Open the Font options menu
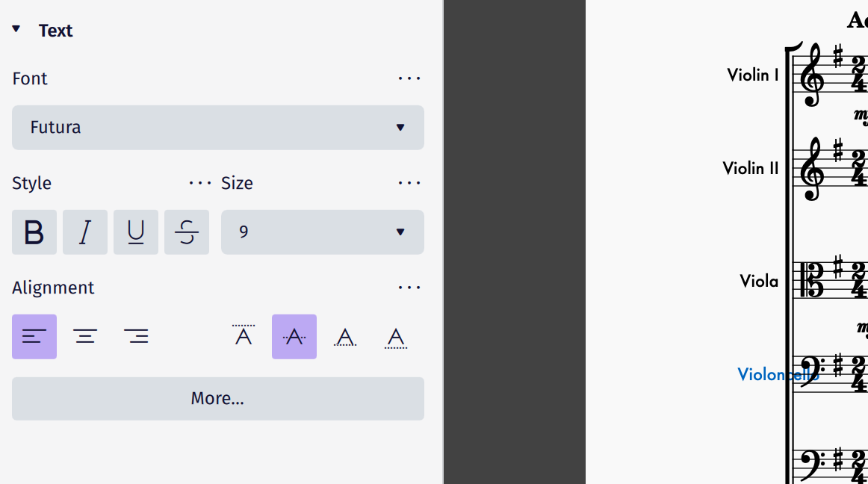 tap(409, 78)
